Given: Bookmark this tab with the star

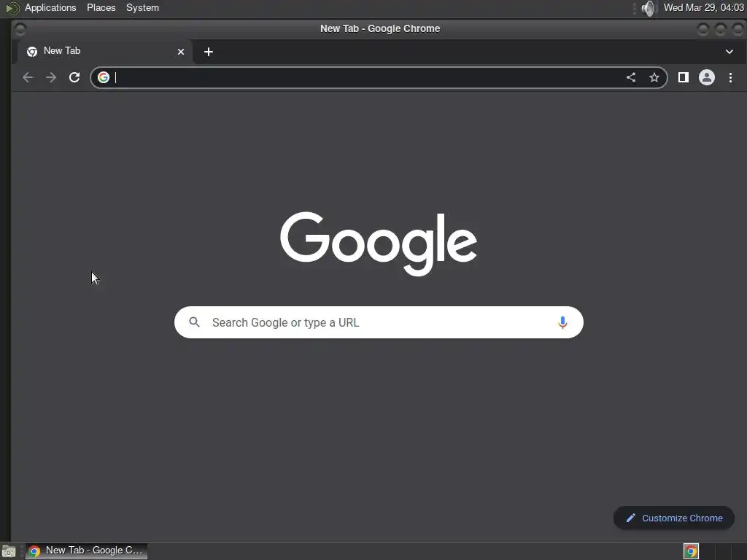Looking at the screenshot, I should click(x=654, y=77).
